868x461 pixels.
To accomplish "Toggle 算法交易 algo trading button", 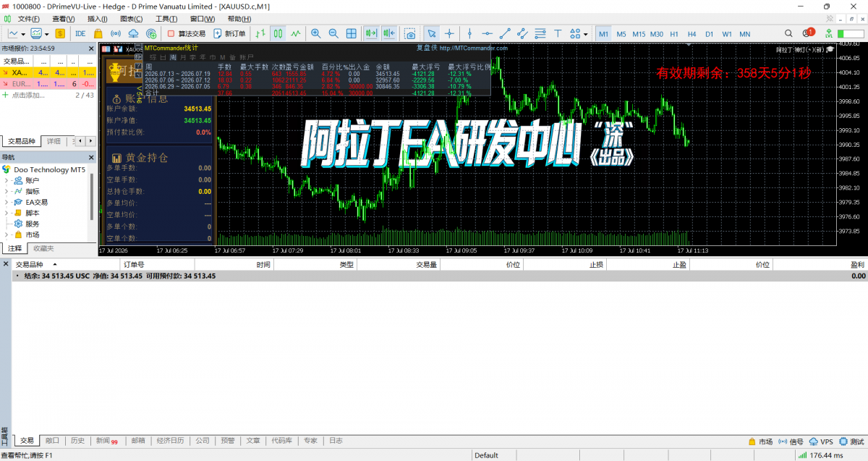I will click(x=187, y=33).
